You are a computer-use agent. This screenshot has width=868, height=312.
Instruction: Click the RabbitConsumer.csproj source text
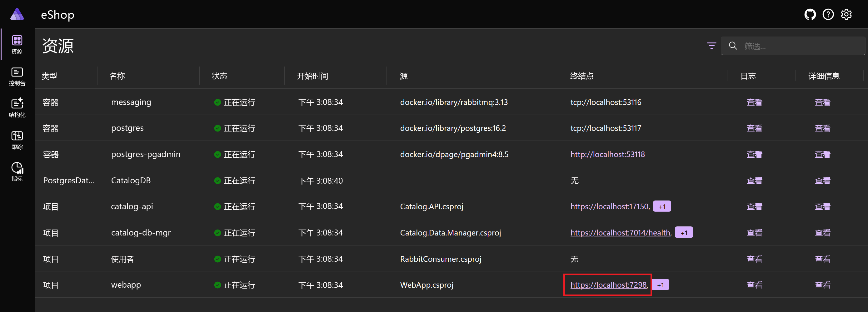click(440, 259)
